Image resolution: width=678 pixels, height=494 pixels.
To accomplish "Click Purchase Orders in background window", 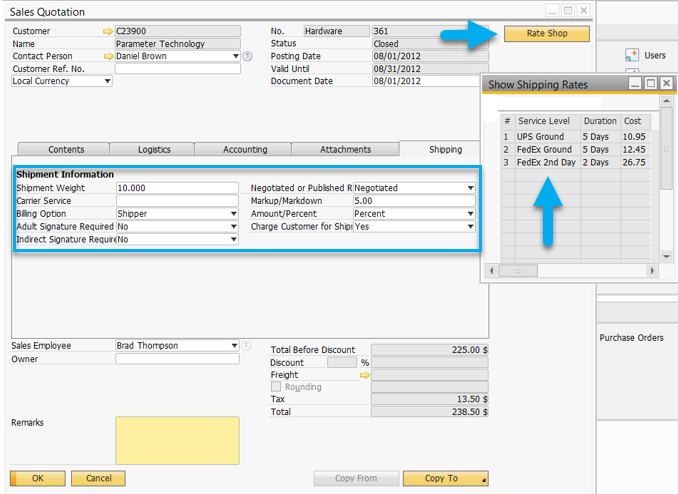I will pos(631,338).
